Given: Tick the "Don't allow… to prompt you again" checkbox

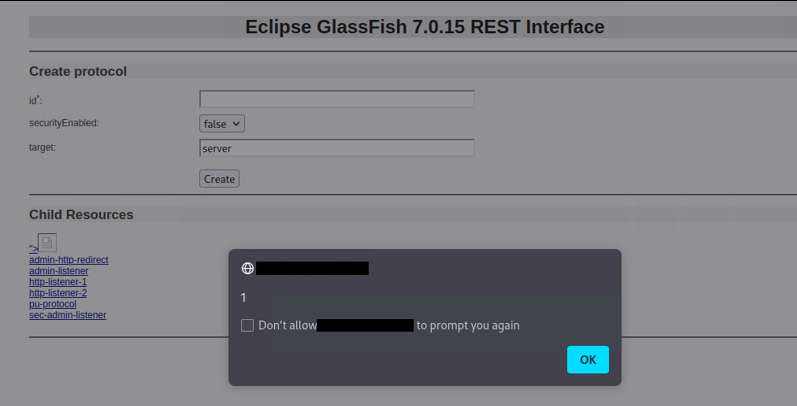Looking at the screenshot, I should click(x=247, y=325).
